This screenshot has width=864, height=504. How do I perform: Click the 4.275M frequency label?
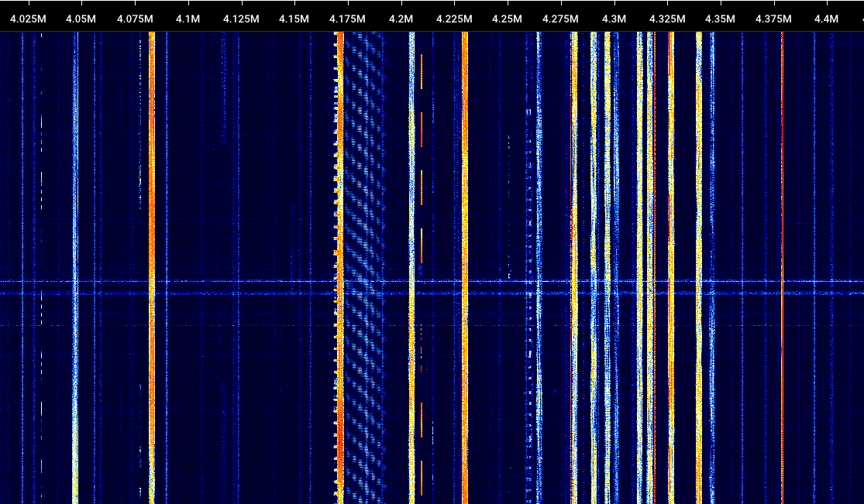pos(560,19)
